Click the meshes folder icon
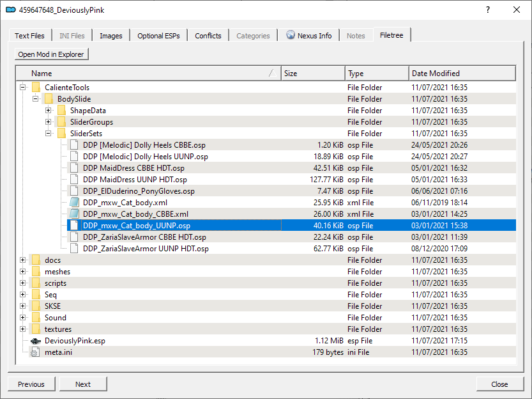The height and width of the screenshot is (399, 532). [36, 272]
